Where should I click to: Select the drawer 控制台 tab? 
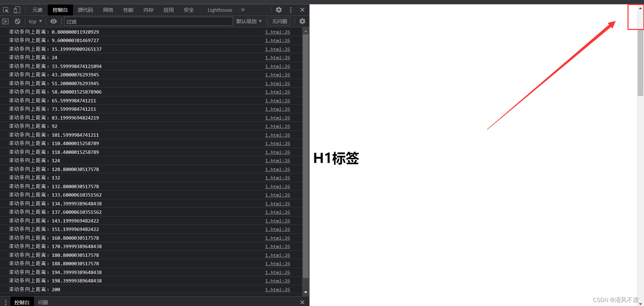(x=22, y=302)
